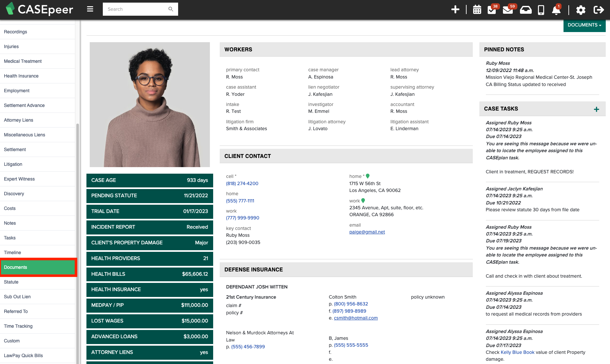Open the settings gear icon
Viewport: 610px width, 364px height.
[581, 10]
